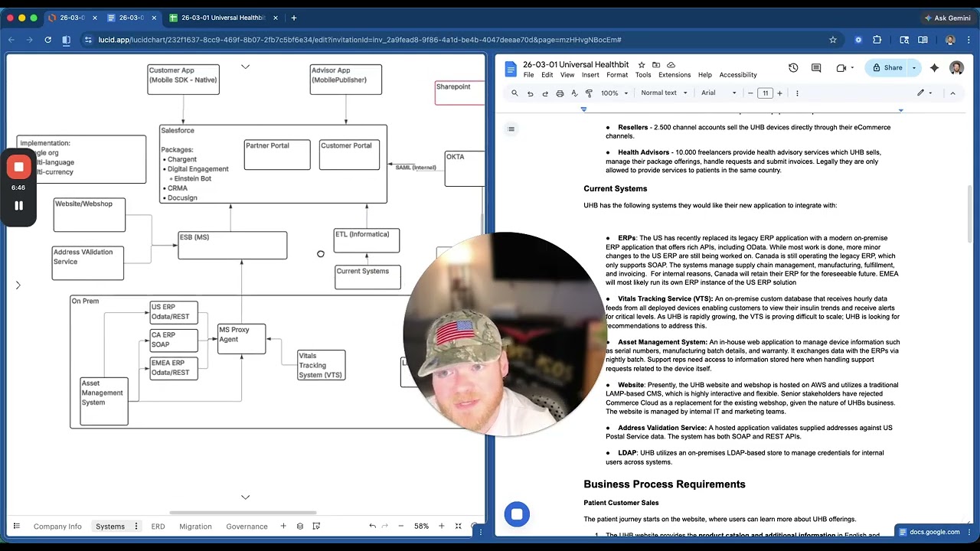Screen dimensions: 980x551
Task: Decrease the font size in Docs
Action: pyautogui.click(x=750, y=93)
